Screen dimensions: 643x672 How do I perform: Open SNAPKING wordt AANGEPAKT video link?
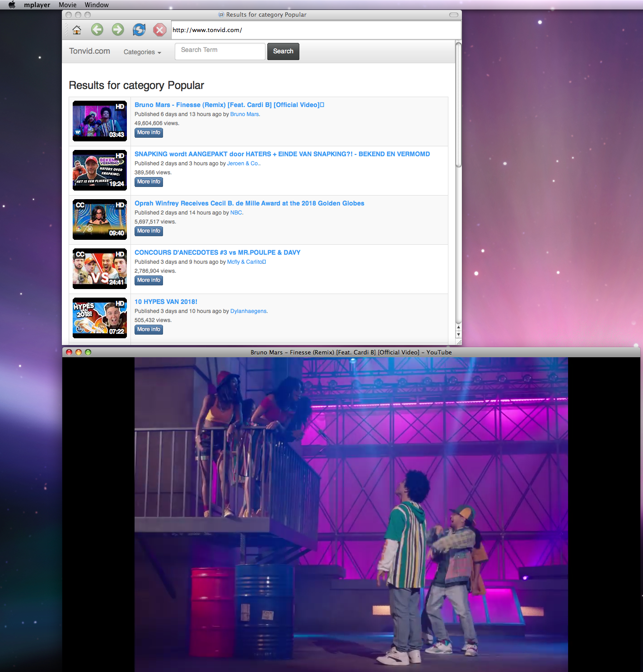click(282, 154)
